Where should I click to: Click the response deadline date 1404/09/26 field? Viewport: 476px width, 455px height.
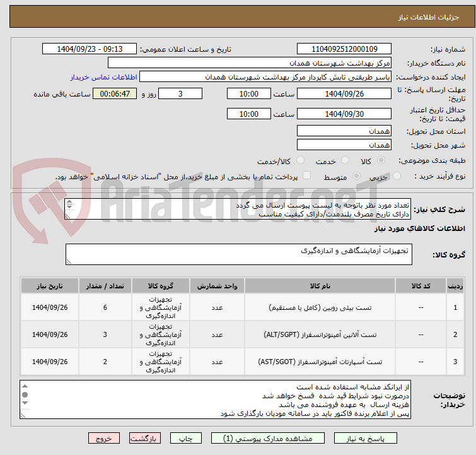[344, 93]
